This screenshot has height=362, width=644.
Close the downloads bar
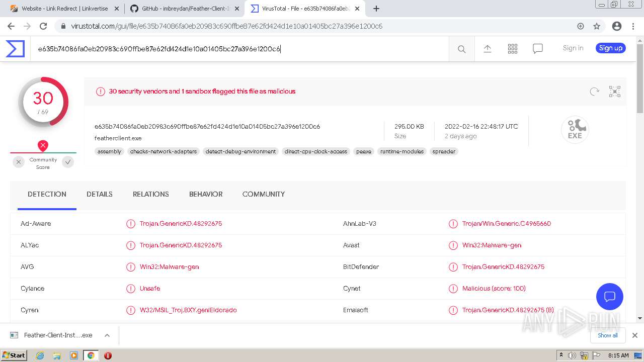635,335
